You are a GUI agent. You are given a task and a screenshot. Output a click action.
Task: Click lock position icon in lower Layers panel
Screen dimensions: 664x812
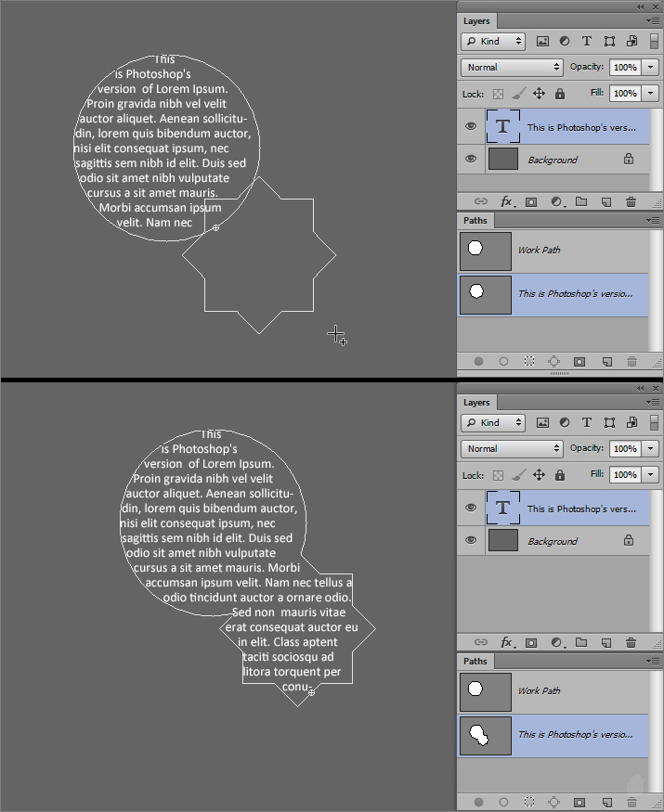pos(539,475)
